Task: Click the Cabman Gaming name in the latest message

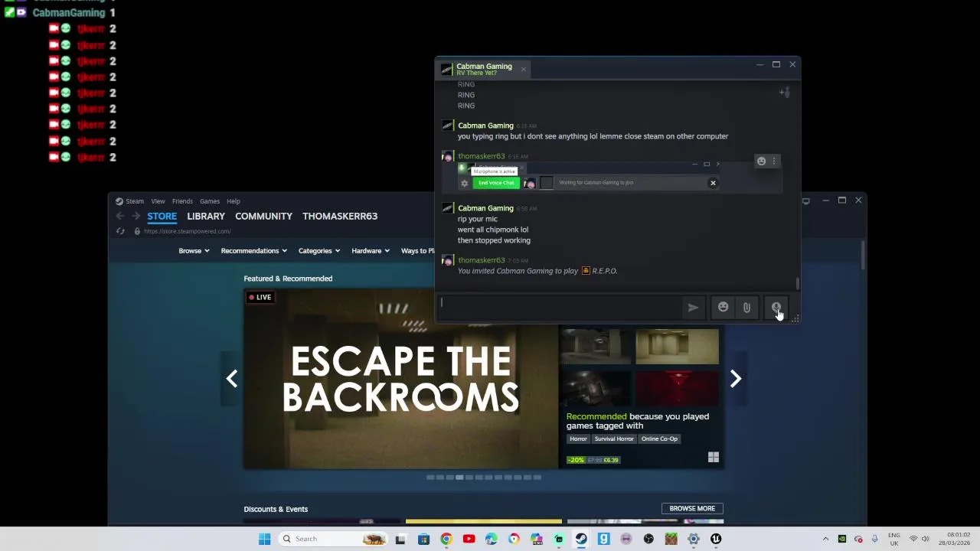Action: (x=485, y=208)
